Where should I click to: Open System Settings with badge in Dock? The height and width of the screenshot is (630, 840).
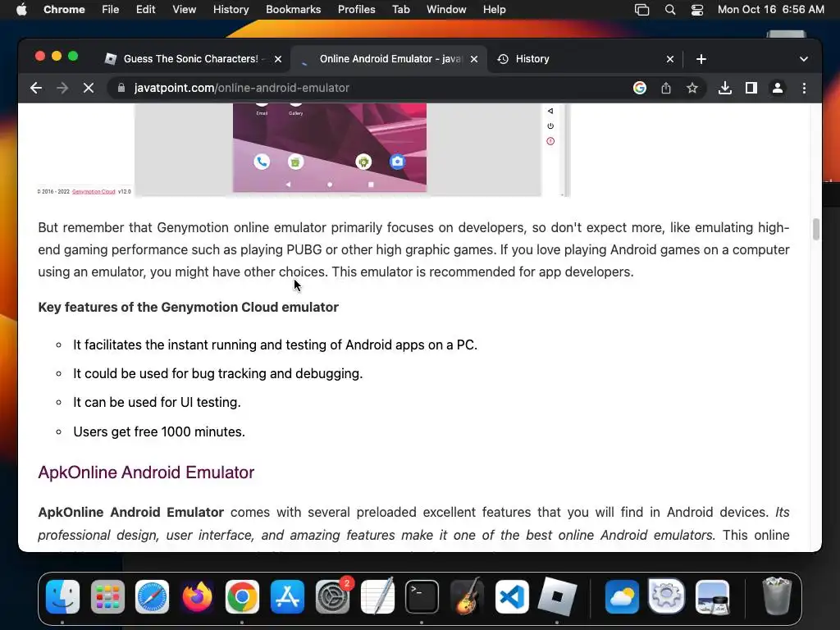pos(333,597)
